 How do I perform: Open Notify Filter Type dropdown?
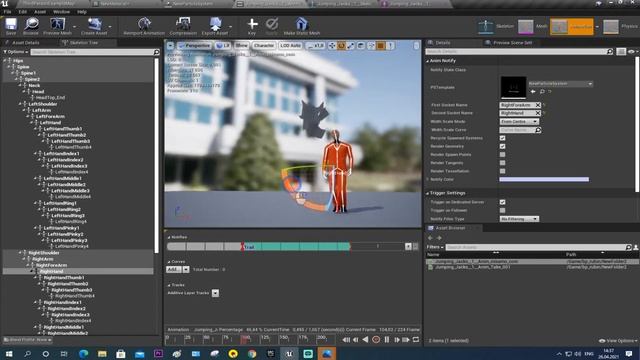point(519,219)
